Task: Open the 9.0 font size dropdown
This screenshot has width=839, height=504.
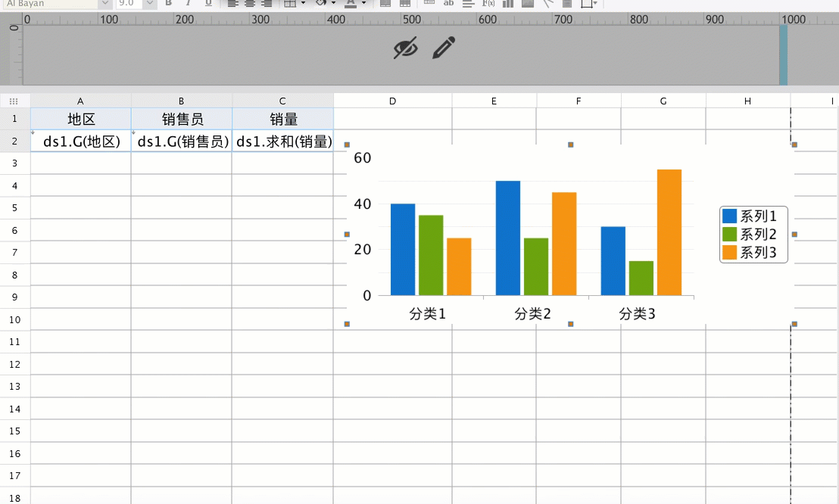Action: 150,3
